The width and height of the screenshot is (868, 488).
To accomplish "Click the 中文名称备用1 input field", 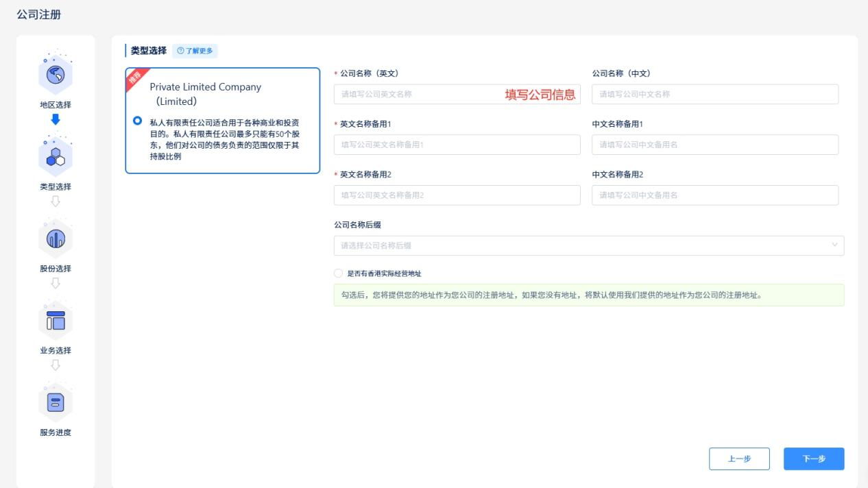I will (x=714, y=145).
